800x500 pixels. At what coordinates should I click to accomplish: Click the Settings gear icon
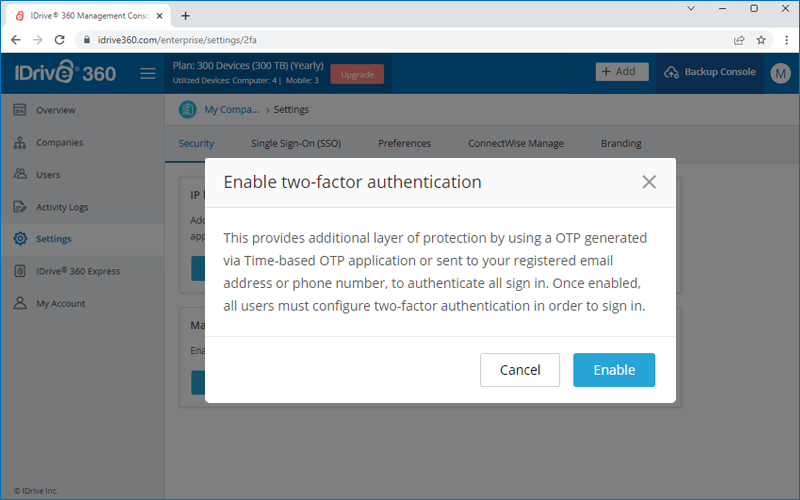click(x=20, y=238)
